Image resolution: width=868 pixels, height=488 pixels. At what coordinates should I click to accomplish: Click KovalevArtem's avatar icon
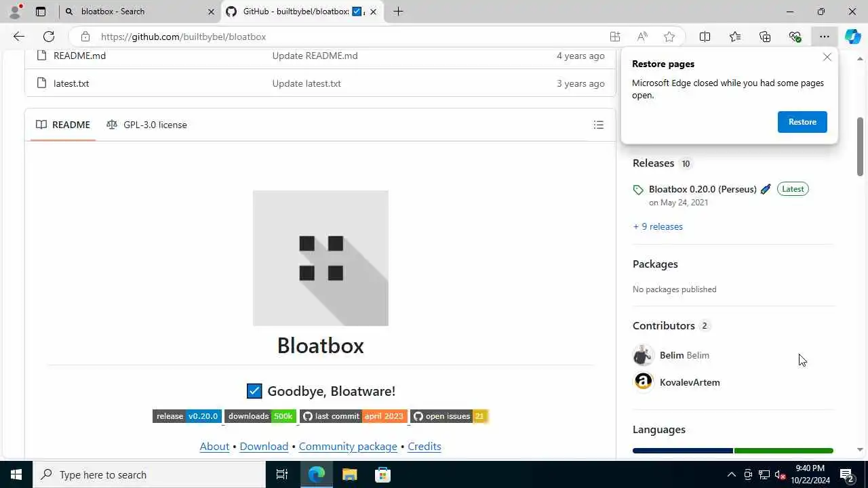click(643, 382)
